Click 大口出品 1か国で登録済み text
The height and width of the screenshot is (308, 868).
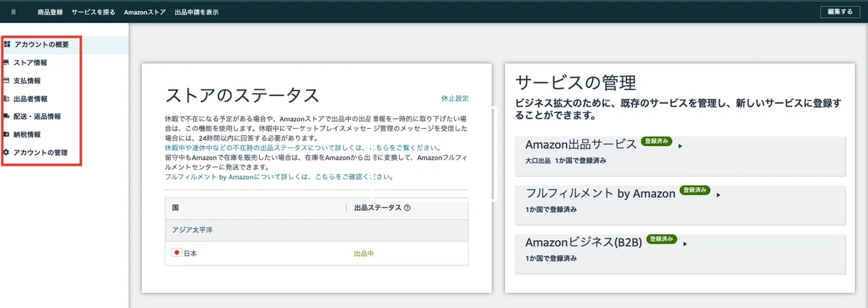[566, 161]
